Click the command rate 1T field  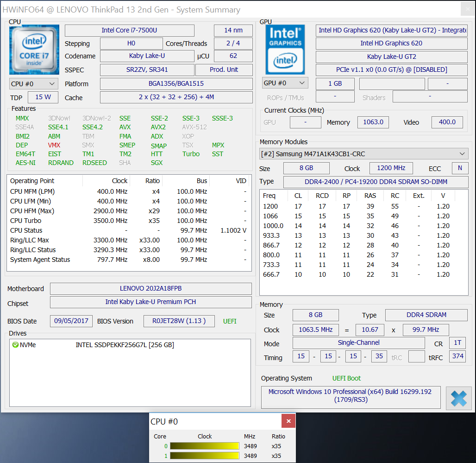[x=457, y=343]
